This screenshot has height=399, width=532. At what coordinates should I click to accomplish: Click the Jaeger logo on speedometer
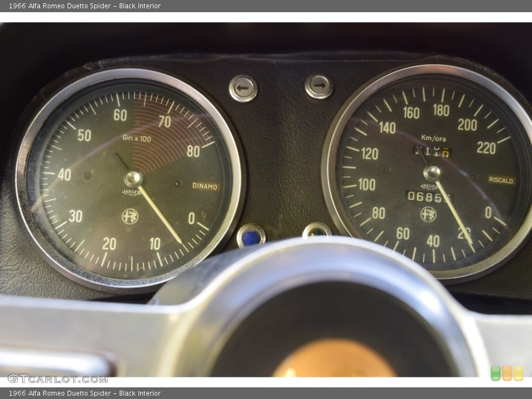(x=429, y=186)
